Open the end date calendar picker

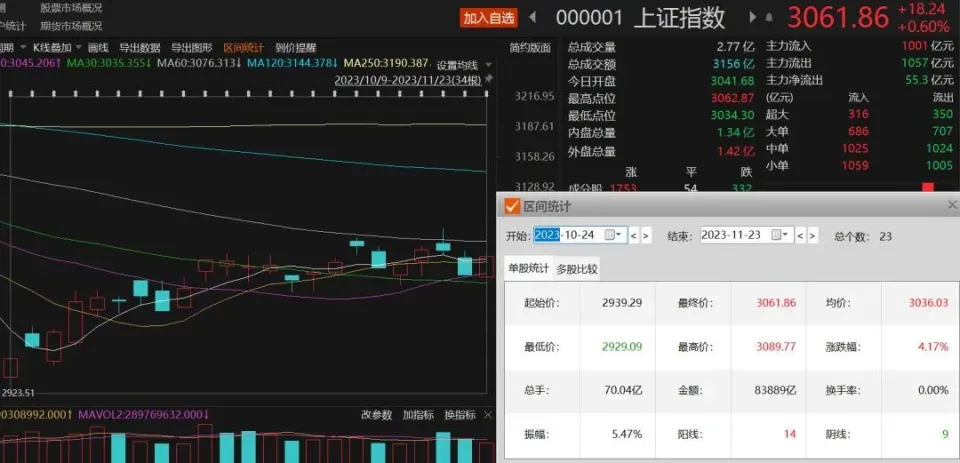pyautogui.click(x=778, y=235)
